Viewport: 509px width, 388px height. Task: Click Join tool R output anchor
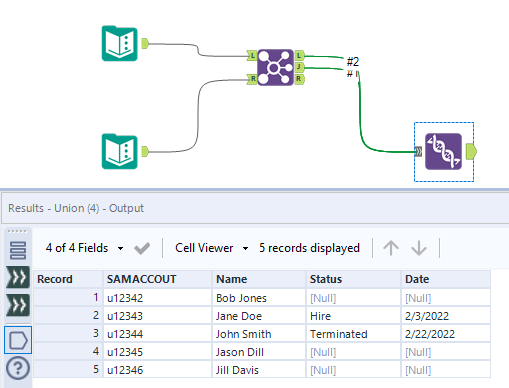299,79
